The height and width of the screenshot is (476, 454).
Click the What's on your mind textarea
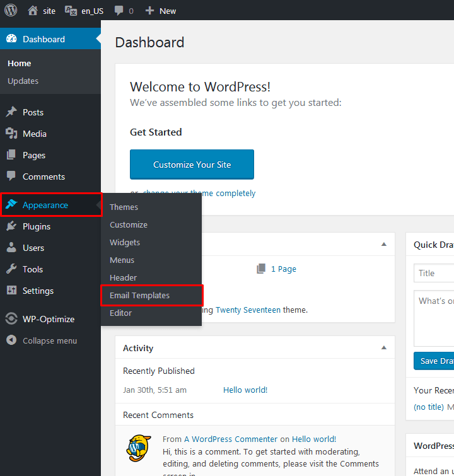434,318
